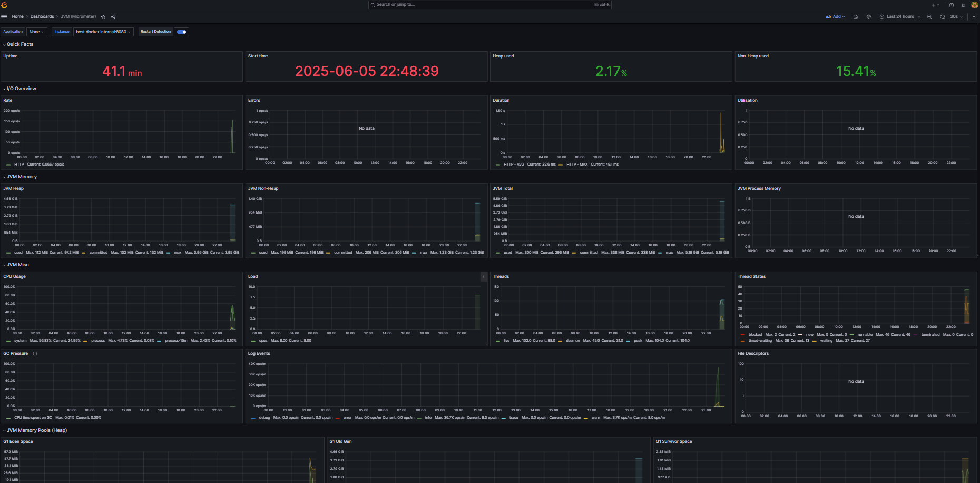Toggle the Restart Detection switch
Viewport: 980px width, 483px height.
[x=182, y=32]
